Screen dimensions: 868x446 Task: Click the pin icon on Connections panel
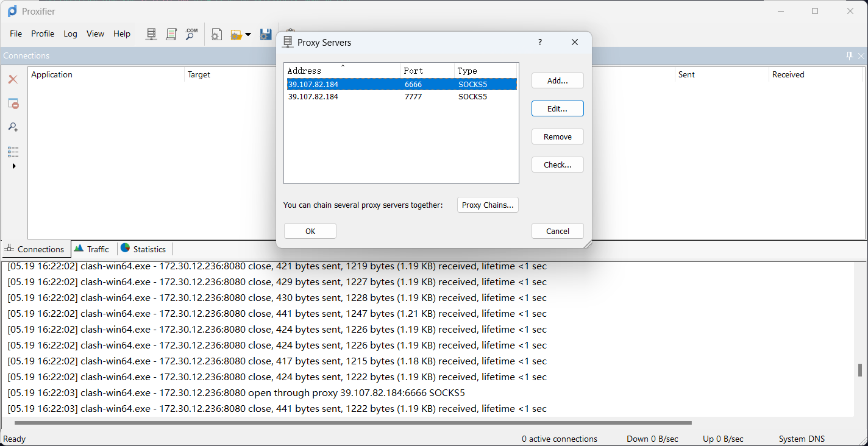point(850,55)
